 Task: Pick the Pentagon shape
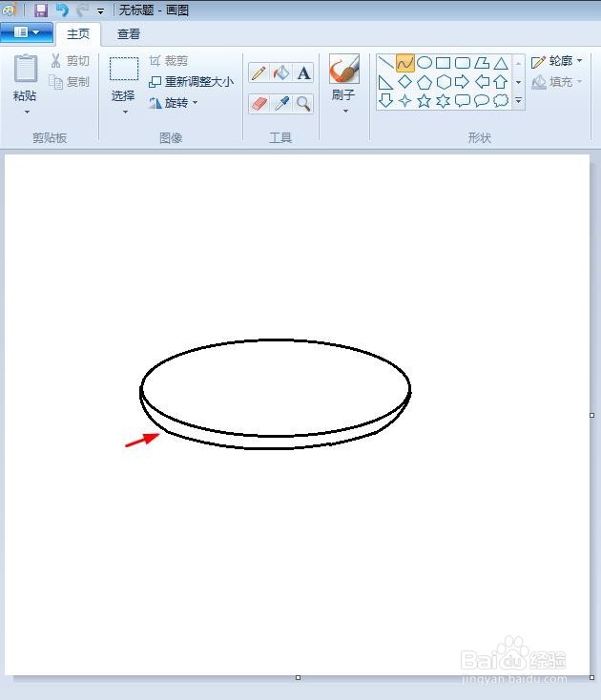point(425,82)
